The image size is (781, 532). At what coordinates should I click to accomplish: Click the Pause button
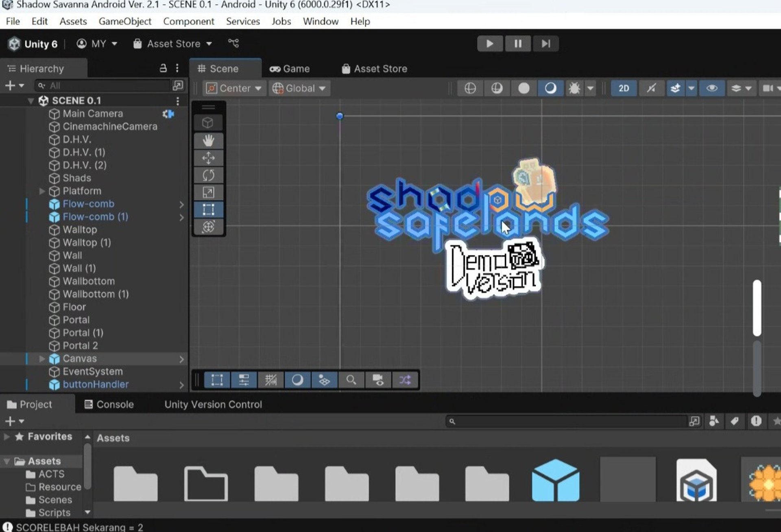tap(518, 44)
